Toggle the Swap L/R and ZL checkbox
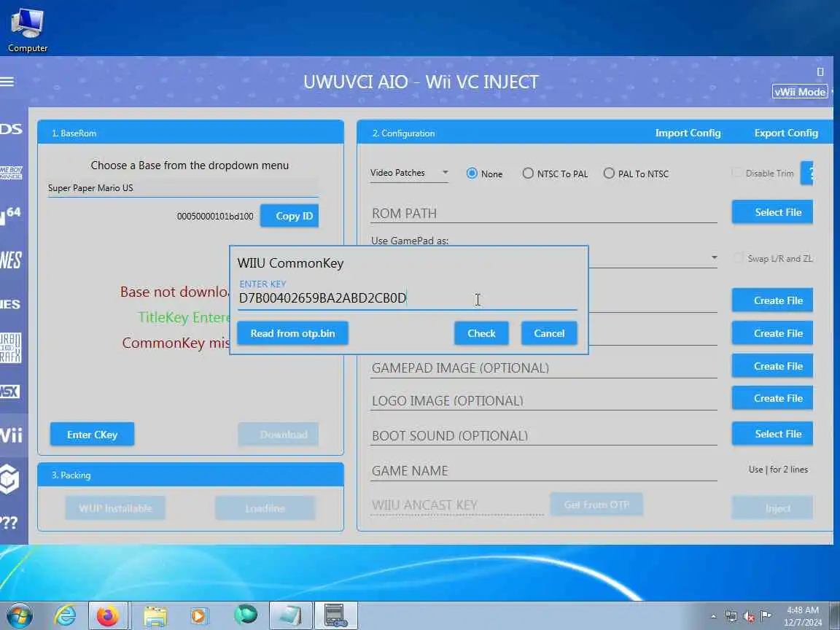 coord(738,258)
